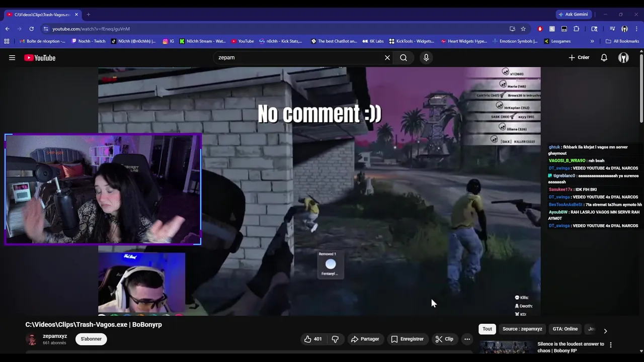Open "n0chh - Kick Stats" bookmark
This screenshot has height=362, width=644.
[x=281, y=41]
